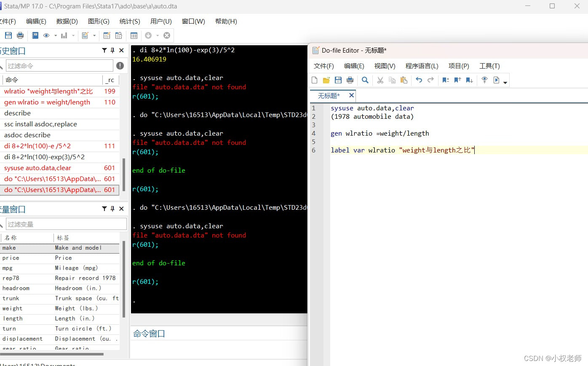
Task: Expand the Do-file Editor dropdown arrow
Action: coord(94,35)
